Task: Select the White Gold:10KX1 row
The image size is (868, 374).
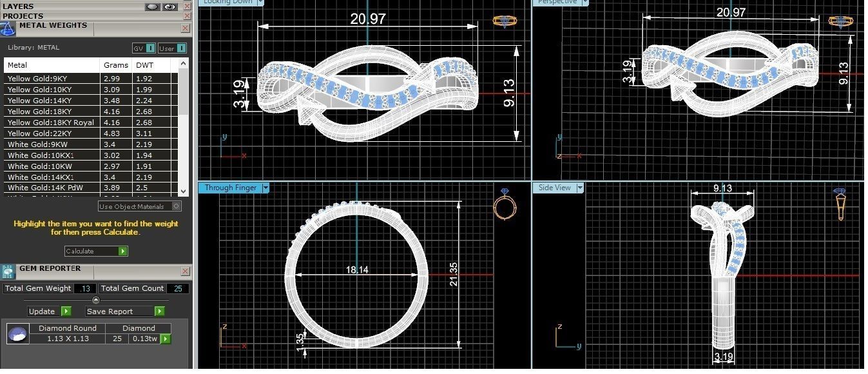Action: click(91, 155)
